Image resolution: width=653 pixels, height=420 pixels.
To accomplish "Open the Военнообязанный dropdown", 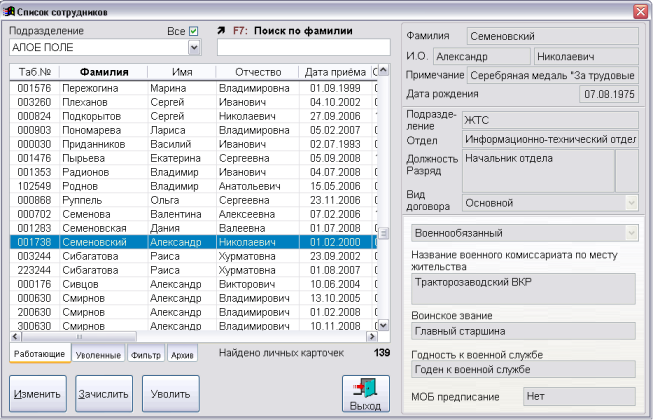I will tap(631, 233).
